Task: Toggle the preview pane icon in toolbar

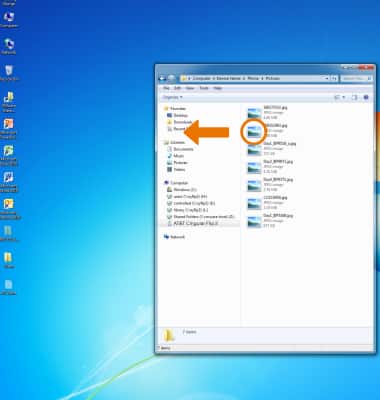Action: [354, 97]
